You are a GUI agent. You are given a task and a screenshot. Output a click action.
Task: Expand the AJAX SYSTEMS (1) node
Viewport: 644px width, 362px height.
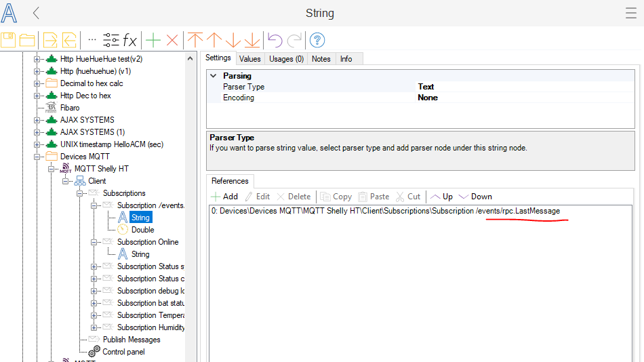[37, 132]
